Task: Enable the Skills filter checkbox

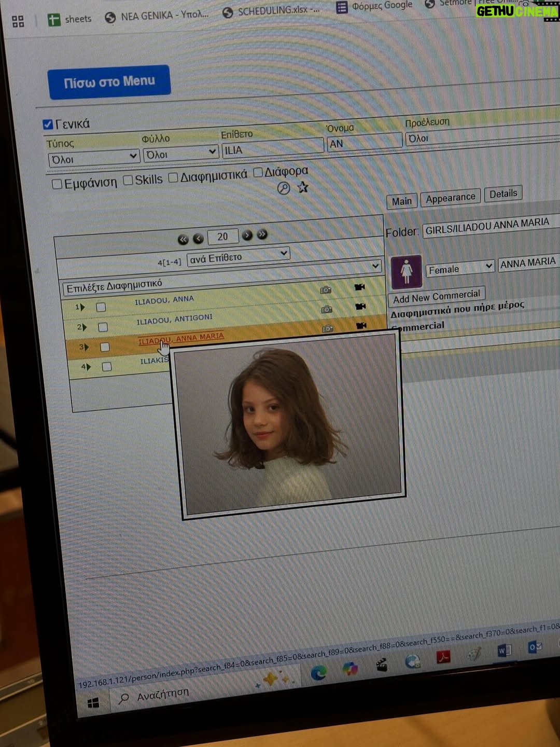Action: tap(128, 180)
